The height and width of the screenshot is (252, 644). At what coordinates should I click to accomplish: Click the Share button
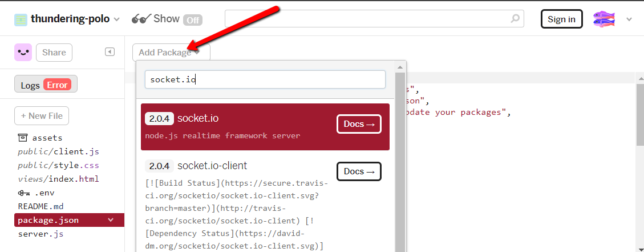point(54,53)
